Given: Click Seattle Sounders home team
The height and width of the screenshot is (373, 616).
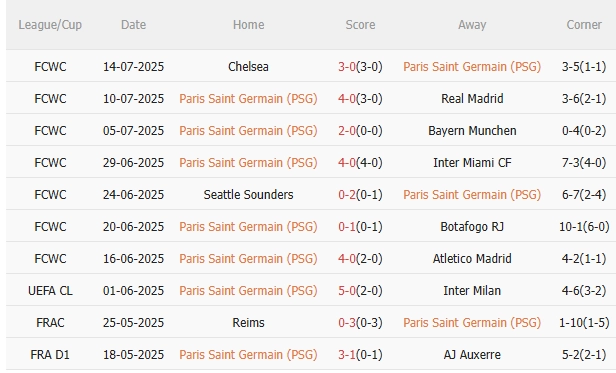Looking at the screenshot, I should pyautogui.click(x=248, y=195).
